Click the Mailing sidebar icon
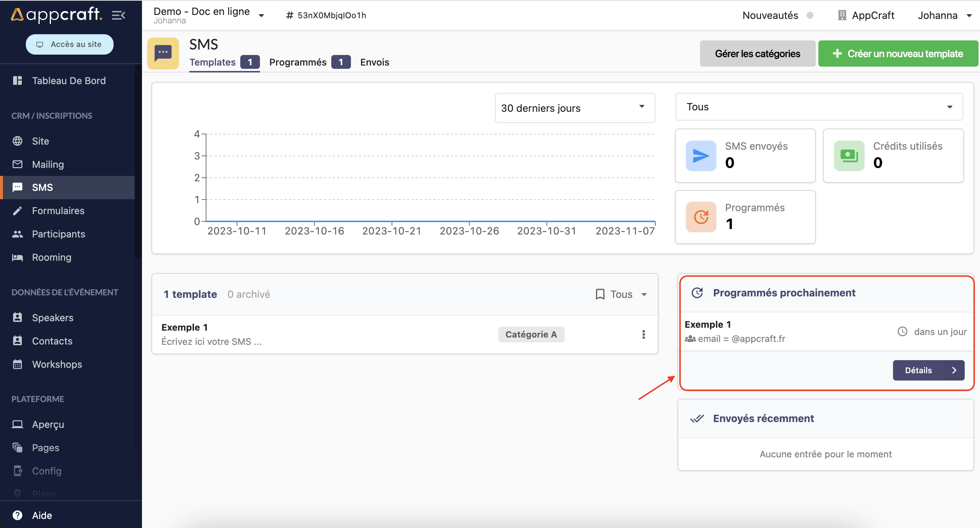980x528 pixels. tap(17, 164)
